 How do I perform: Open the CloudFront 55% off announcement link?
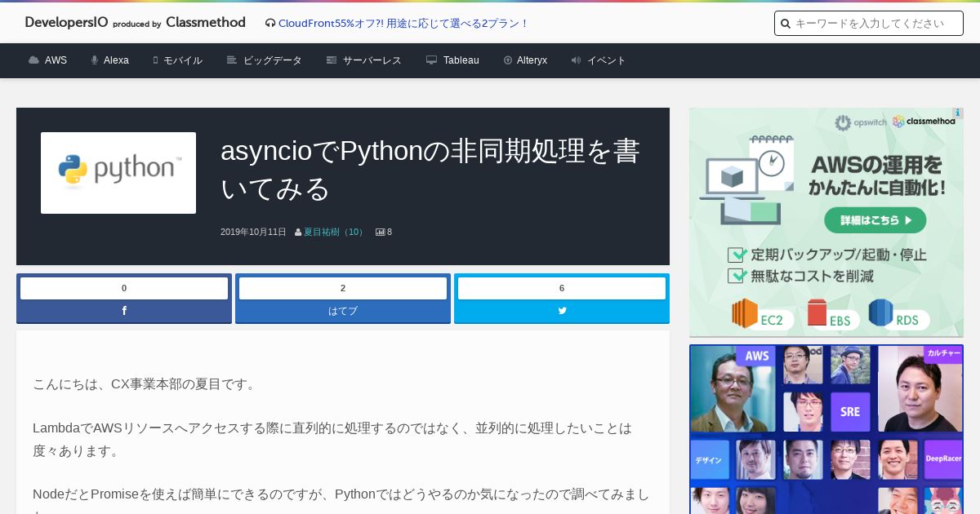point(403,24)
